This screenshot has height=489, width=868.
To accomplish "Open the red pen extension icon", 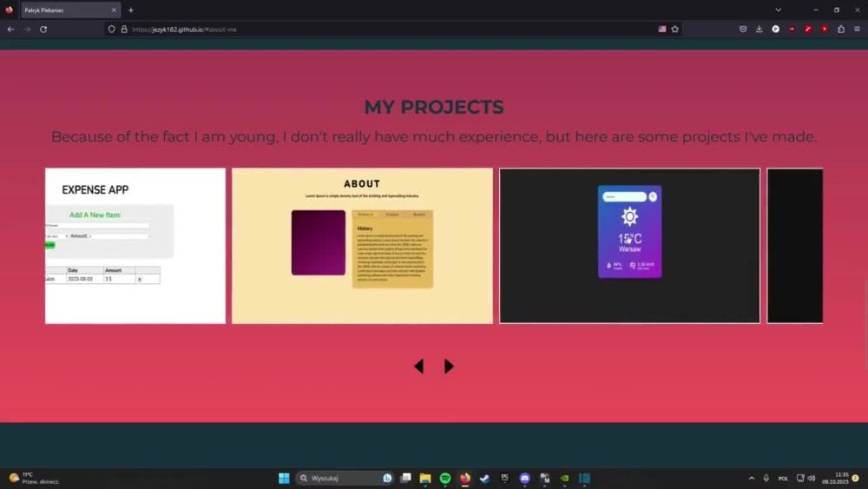I will pos(808,29).
